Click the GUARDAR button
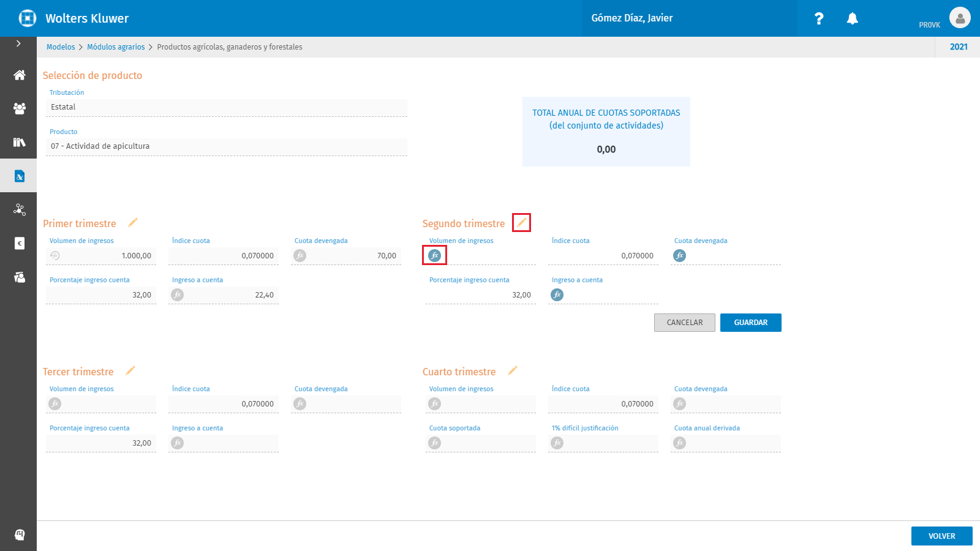This screenshot has height=551, width=980. [x=751, y=323]
